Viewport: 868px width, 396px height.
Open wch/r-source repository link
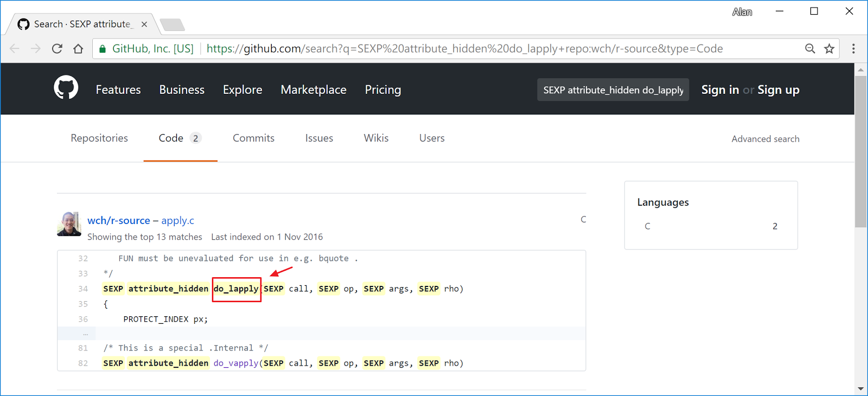119,221
